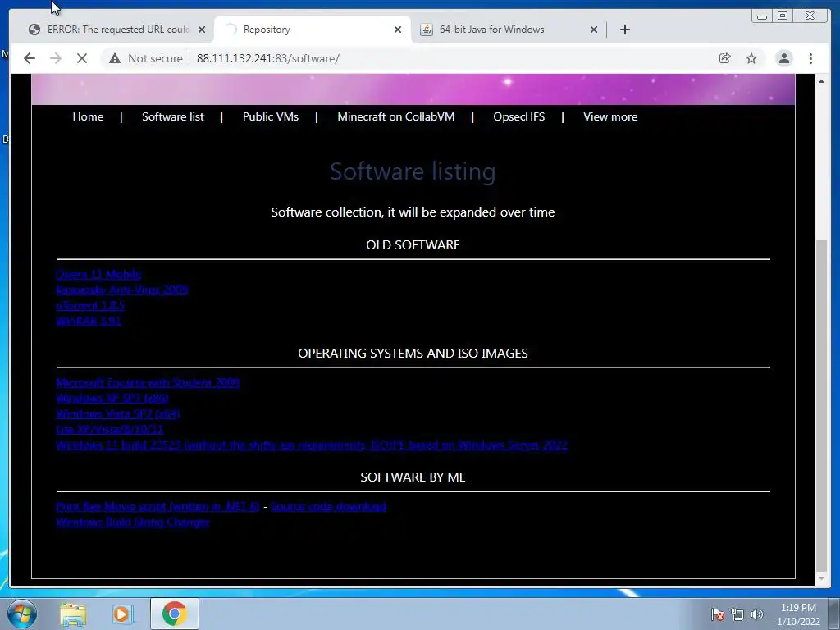Open the Kaspersky Anti-Virus 2009 link
Viewport: 840px width, 630px height.
(x=122, y=290)
